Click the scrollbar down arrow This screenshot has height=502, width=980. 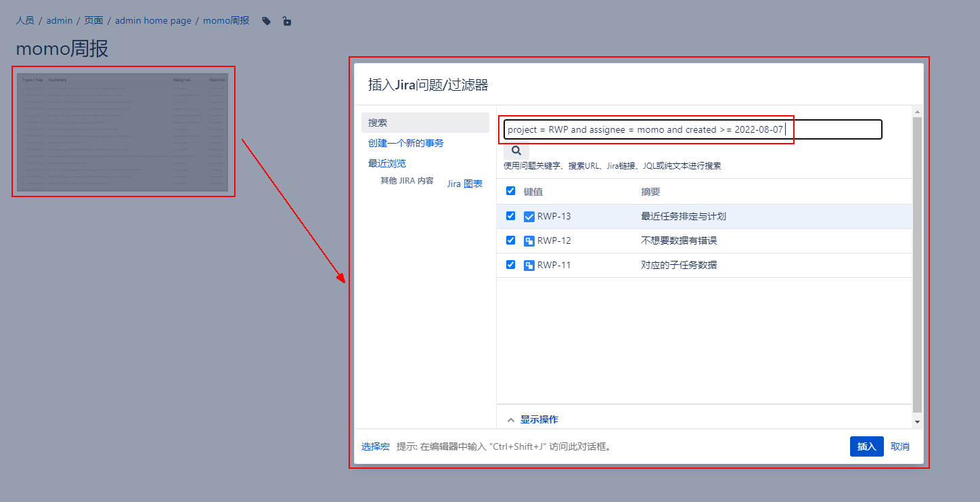pos(917,422)
